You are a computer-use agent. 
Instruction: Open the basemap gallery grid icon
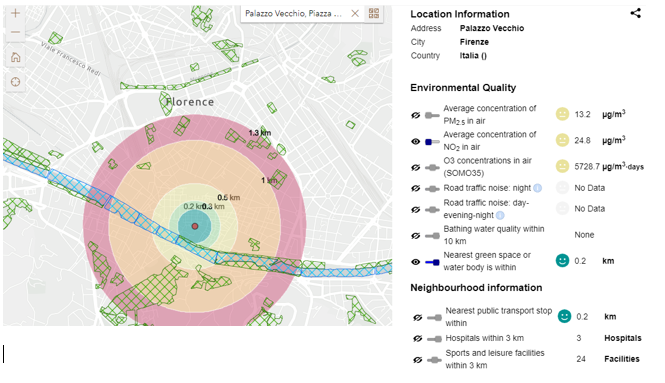[x=374, y=13]
